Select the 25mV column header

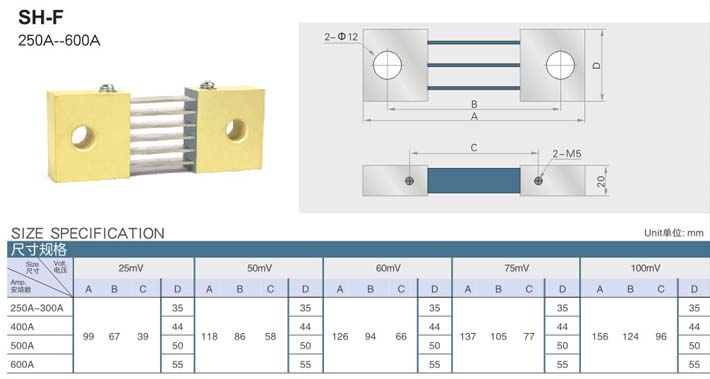click(131, 268)
